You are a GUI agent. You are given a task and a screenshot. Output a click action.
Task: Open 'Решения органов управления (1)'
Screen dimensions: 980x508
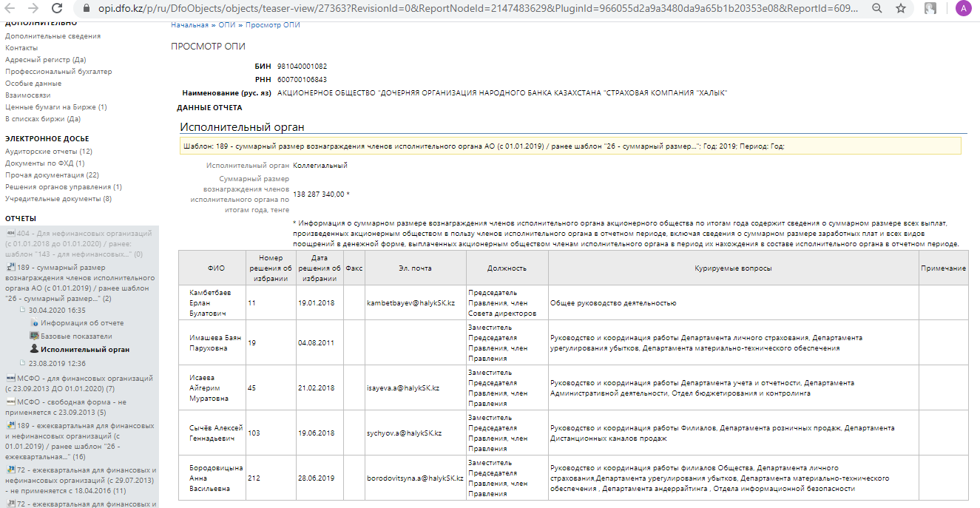[64, 187]
